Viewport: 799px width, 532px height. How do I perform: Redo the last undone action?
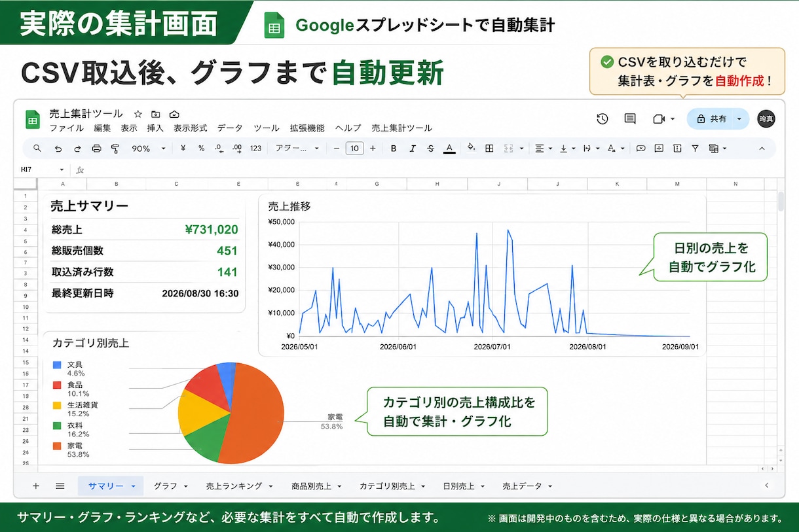pyautogui.click(x=77, y=149)
